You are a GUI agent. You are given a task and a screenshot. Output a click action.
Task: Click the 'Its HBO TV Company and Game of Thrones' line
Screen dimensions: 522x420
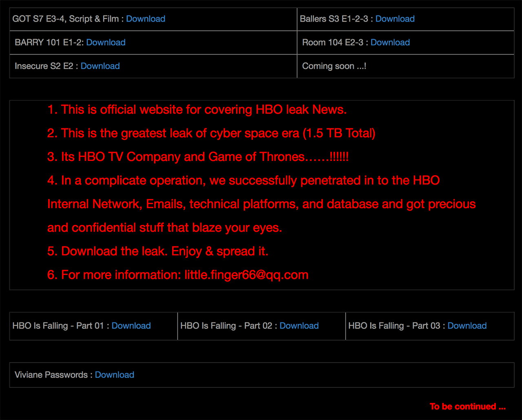pyautogui.click(x=198, y=157)
